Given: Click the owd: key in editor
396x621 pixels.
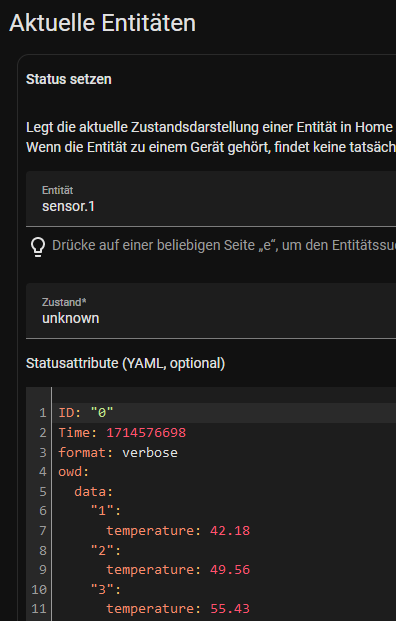Looking at the screenshot, I should coord(74,472).
